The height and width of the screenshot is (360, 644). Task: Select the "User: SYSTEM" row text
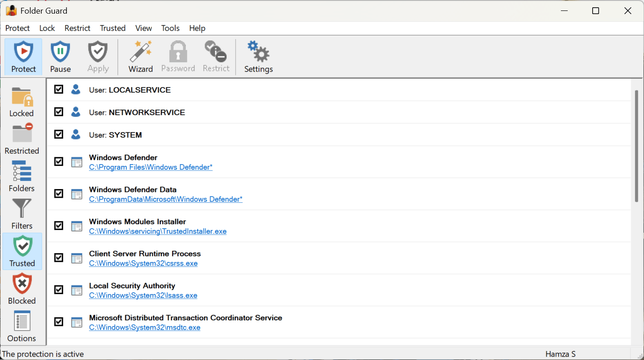[x=115, y=135]
